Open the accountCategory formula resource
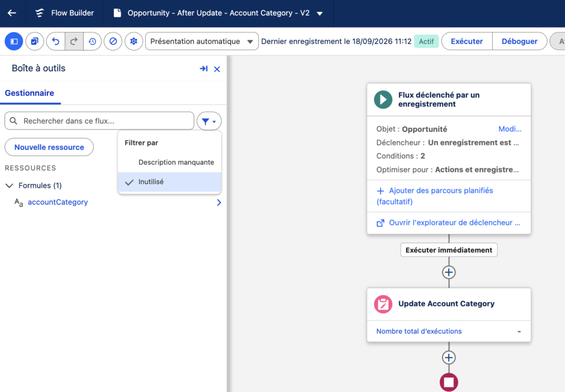Image resolution: width=565 pixels, height=392 pixels. click(x=57, y=202)
